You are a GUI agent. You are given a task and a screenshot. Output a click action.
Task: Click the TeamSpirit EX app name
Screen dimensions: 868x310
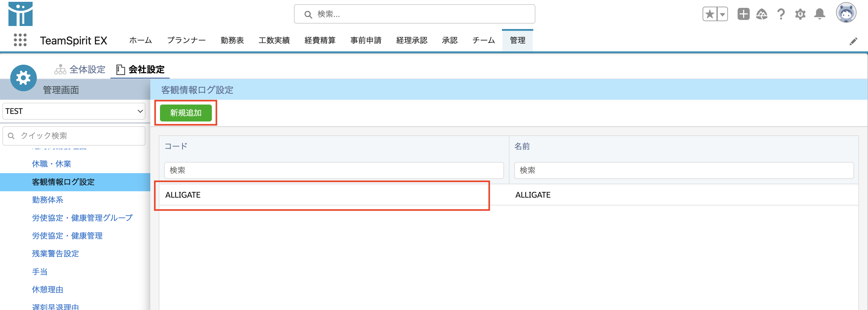click(73, 40)
